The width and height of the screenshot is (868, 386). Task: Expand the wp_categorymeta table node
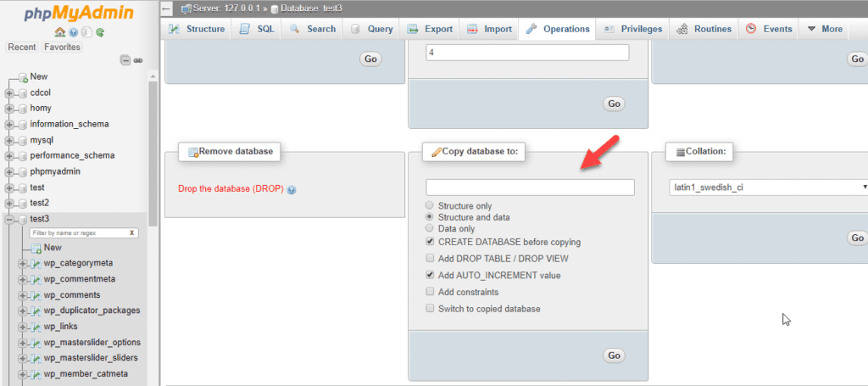coord(23,264)
